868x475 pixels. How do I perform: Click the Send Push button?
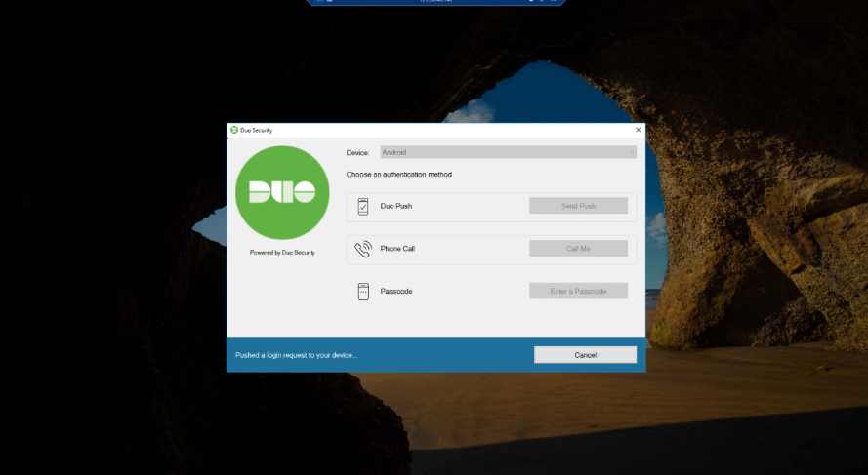[578, 206]
